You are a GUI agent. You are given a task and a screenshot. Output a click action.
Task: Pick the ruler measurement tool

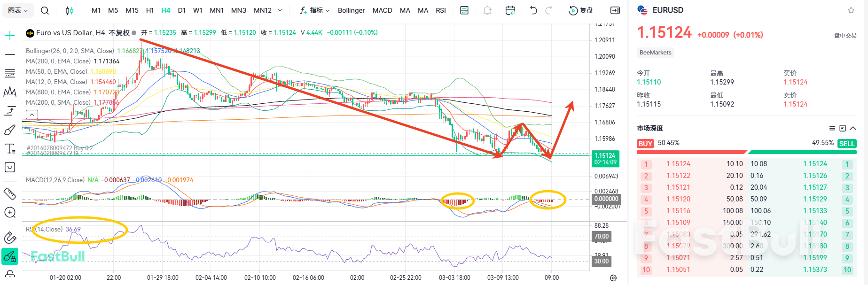(10, 193)
